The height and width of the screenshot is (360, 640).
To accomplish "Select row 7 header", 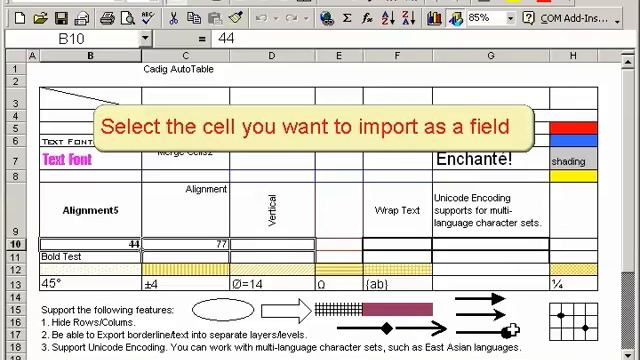I will click(x=16, y=158).
